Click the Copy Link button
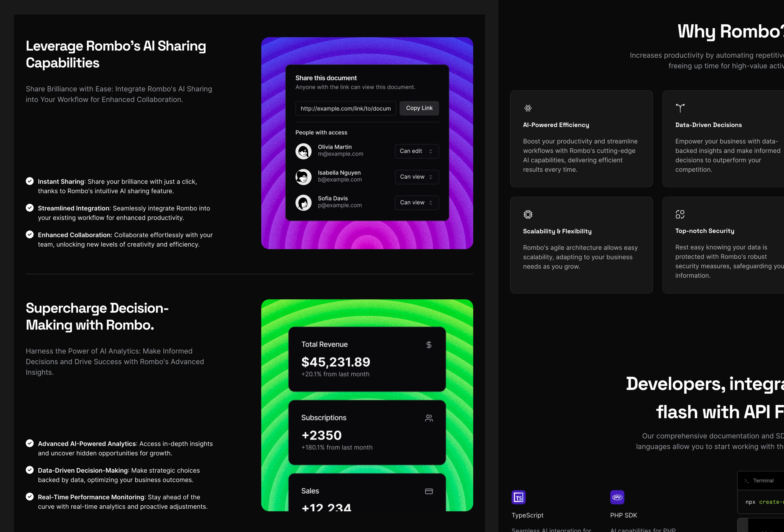The image size is (784, 532). click(x=418, y=108)
